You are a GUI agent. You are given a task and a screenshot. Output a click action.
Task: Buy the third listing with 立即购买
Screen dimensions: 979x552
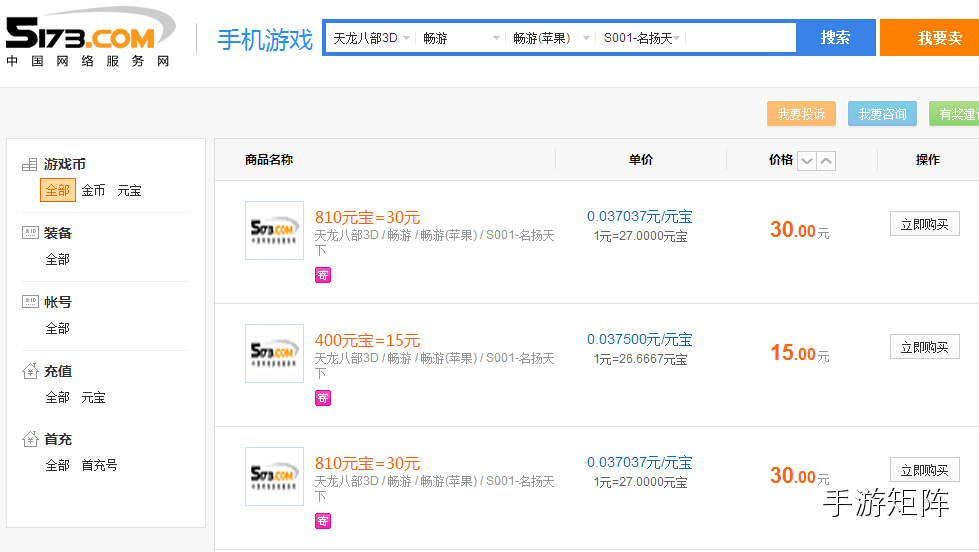[x=925, y=470]
